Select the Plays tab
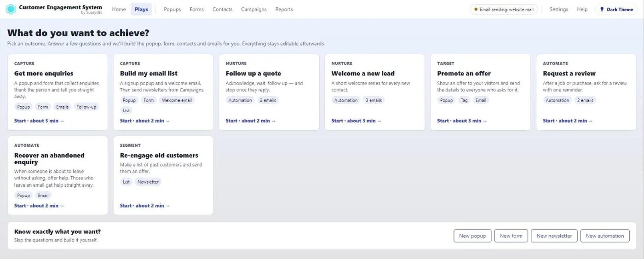Image resolution: width=644 pixels, height=259 pixels. 141,9
